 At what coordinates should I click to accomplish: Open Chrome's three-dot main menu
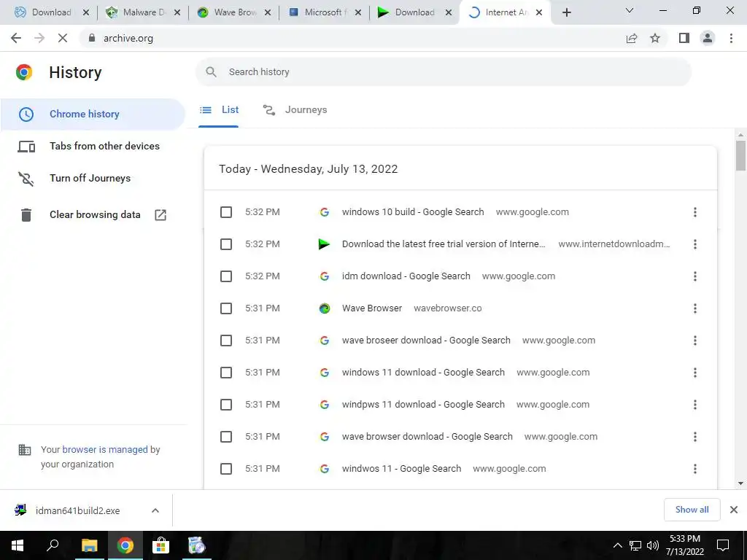[731, 38]
